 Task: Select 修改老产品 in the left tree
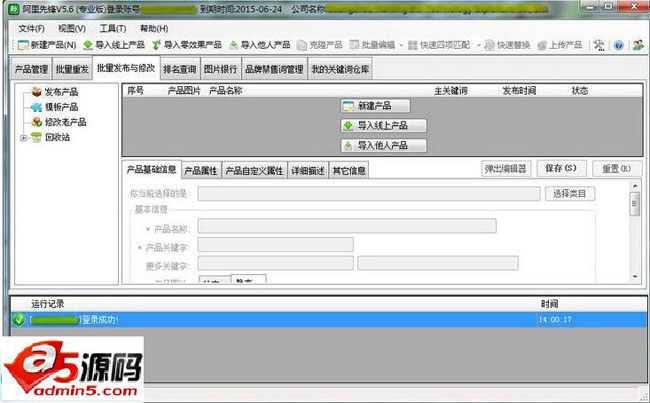coord(65,122)
